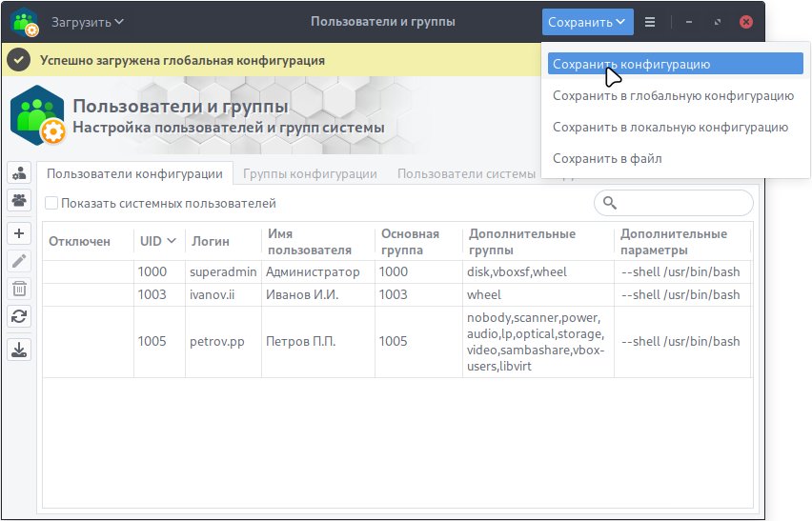The height and width of the screenshot is (521, 812).
Task: Switch to Пользователи конфигурации tab
Action: (x=134, y=174)
